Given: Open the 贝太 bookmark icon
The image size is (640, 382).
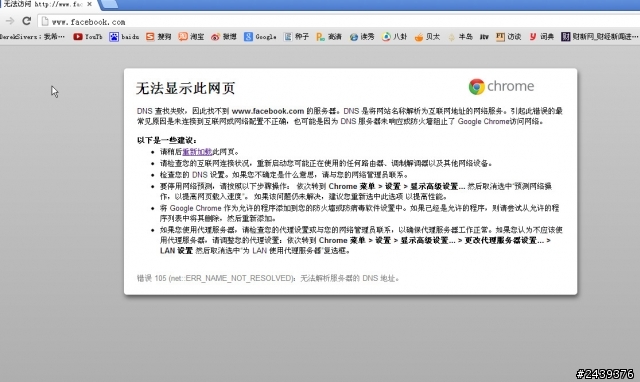Looking at the screenshot, I should pyautogui.click(x=419, y=37).
